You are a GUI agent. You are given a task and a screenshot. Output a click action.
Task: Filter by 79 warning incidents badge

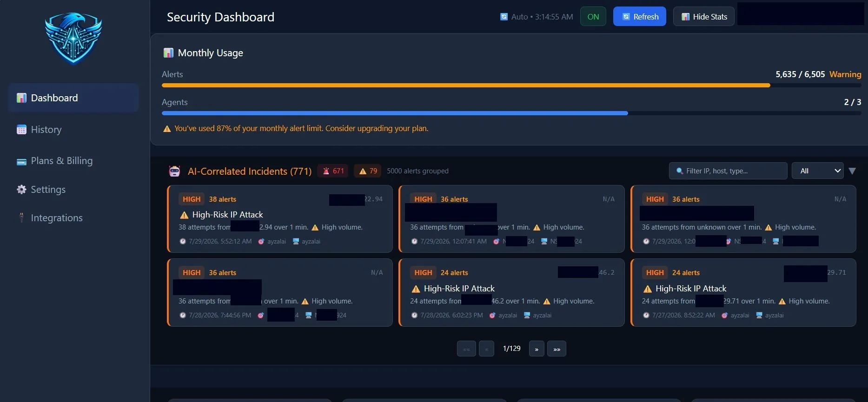click(x=367, y=171)
